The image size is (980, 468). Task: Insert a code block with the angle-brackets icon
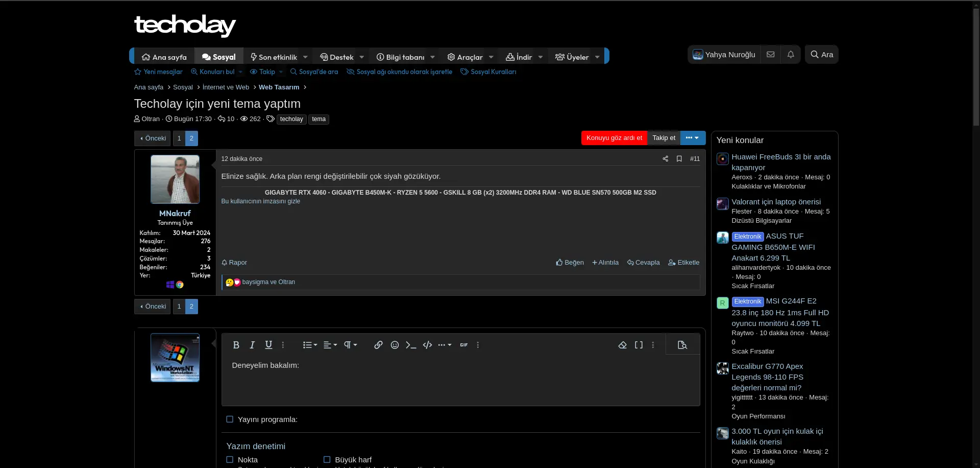(427, 345)
